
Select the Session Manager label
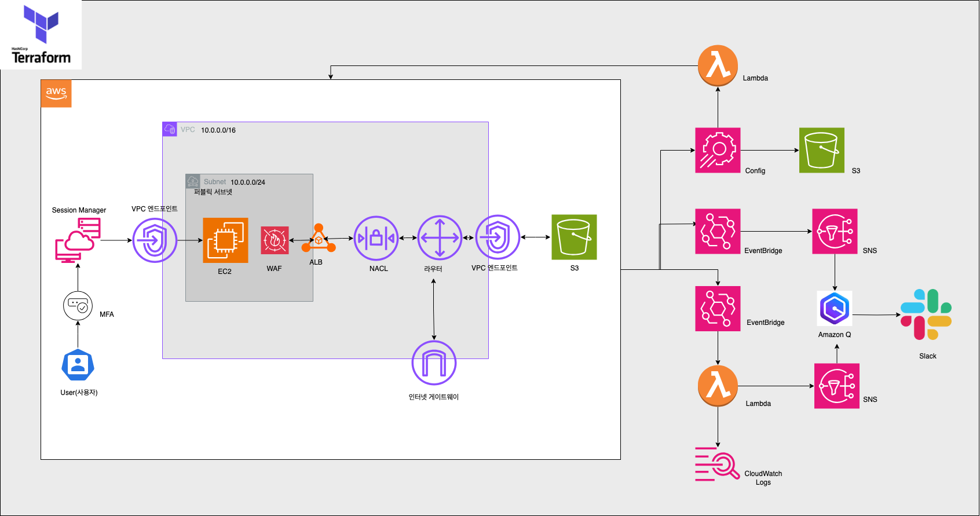tap(79, 210)
